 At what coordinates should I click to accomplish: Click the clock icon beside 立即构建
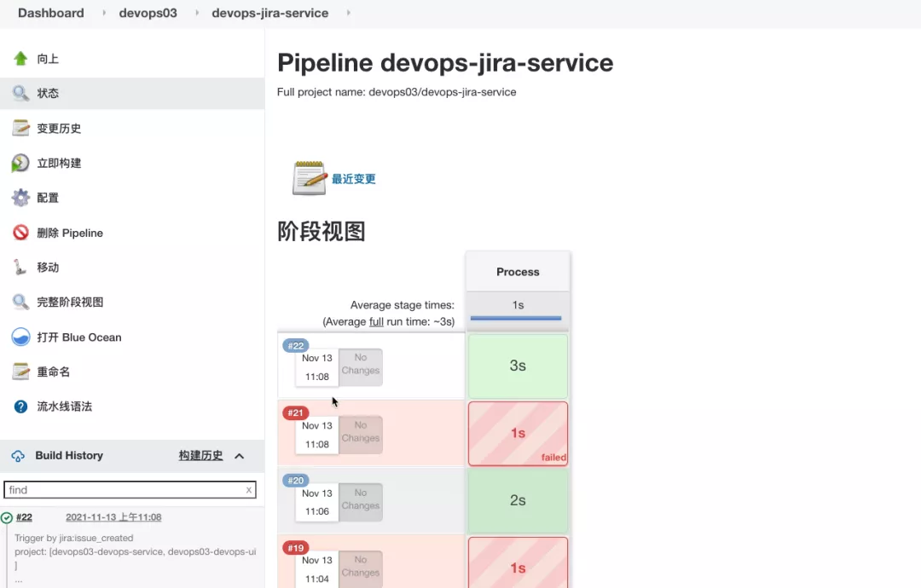coord(20,163)
